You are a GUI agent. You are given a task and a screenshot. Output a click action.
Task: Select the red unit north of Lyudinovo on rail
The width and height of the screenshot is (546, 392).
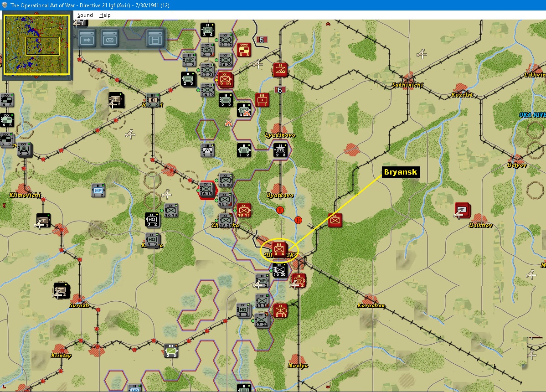click(x=280, y=70)
